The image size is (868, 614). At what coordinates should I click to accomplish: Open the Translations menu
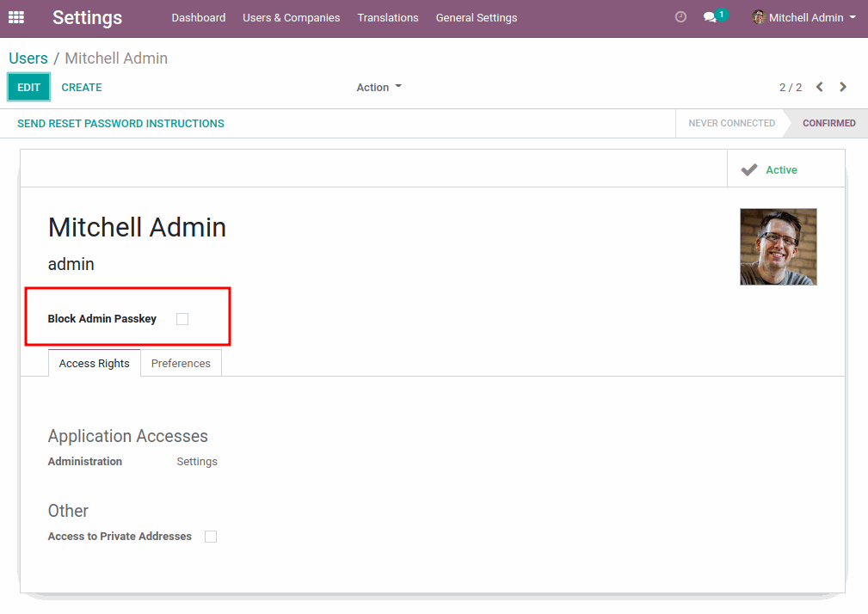pyautogui.click(x=388, y=18)
